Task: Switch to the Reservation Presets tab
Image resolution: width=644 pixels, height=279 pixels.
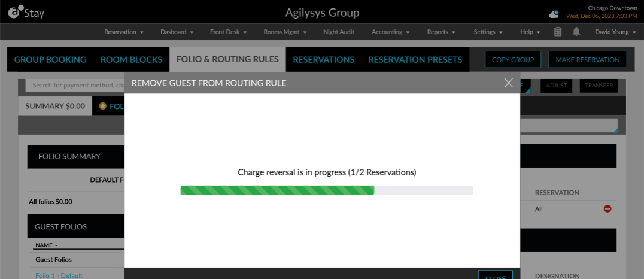Action: tap(415, 60)
